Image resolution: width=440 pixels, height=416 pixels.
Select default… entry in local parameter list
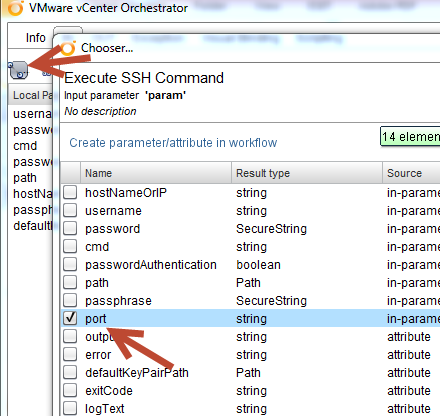coord(33,226)
